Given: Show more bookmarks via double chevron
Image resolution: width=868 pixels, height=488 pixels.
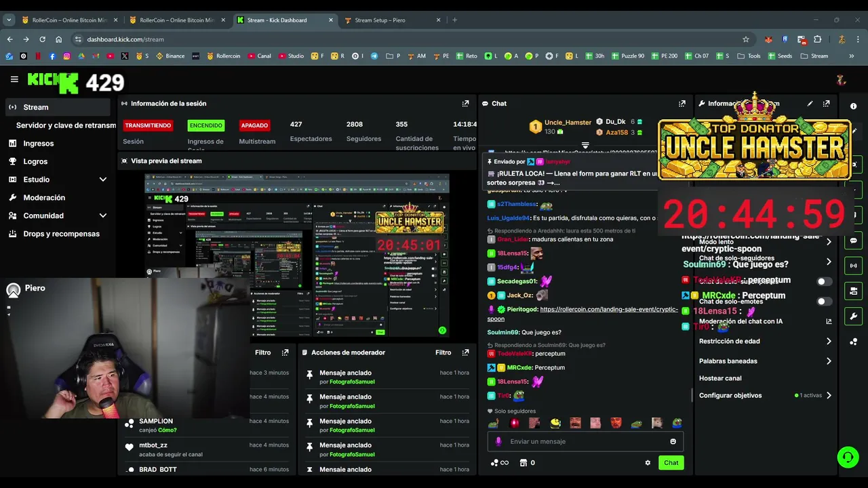Looking at the screenshot, I should (852, 56).
